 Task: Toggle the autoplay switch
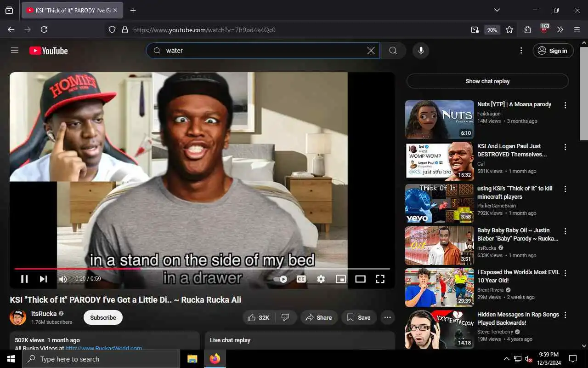280,279
